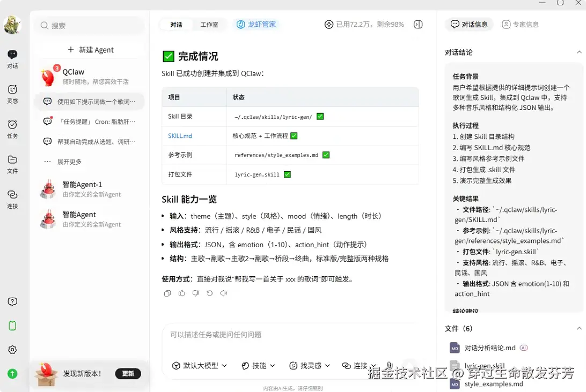Click the 打包文件 table row label
The image size is (586, 392).
pos(180,174)
